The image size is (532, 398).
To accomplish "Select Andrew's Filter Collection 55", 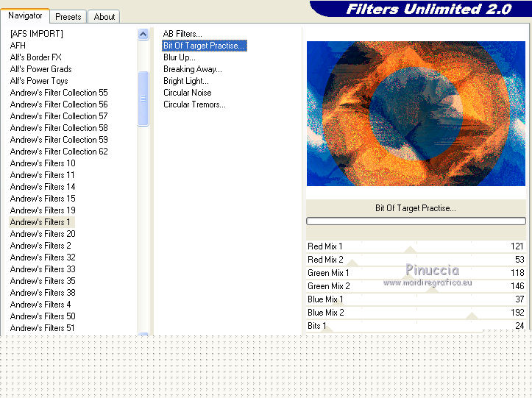I will (x=59, y=93).
